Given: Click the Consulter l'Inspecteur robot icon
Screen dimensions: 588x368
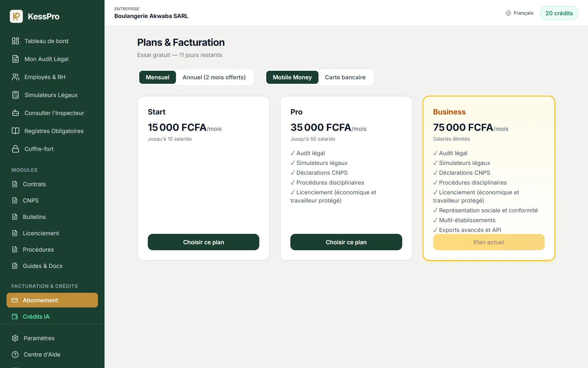Looking at the screenshot, I should coord(15,113).
